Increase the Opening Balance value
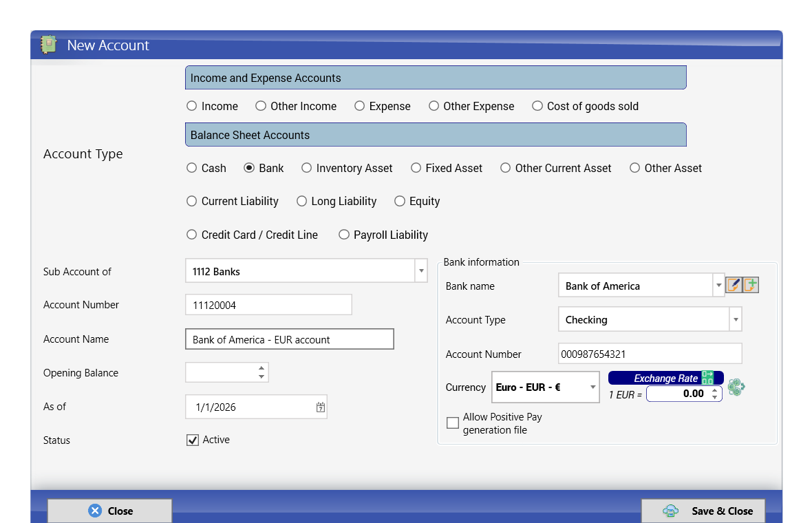812x523 pixels. [x=261, y=367]
